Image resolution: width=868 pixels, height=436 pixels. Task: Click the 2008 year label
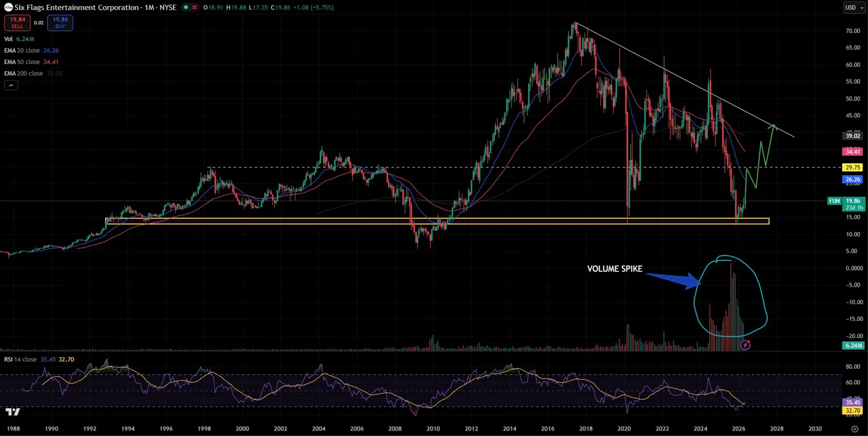[395, 429]
